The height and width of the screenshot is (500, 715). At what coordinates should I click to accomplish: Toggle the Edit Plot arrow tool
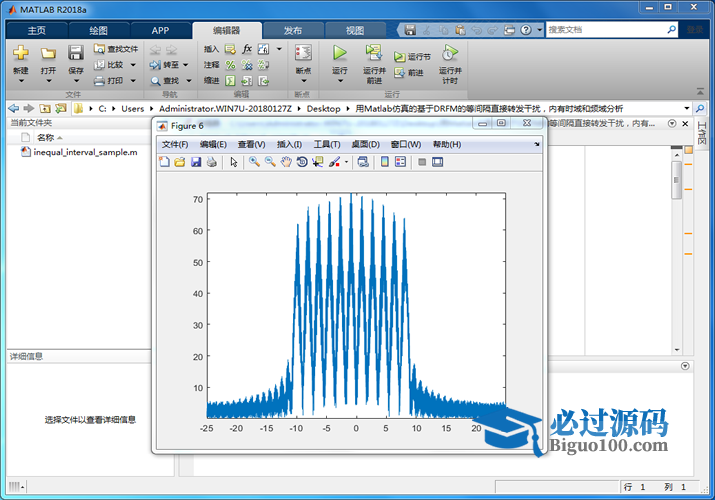(x=233, y=162)
